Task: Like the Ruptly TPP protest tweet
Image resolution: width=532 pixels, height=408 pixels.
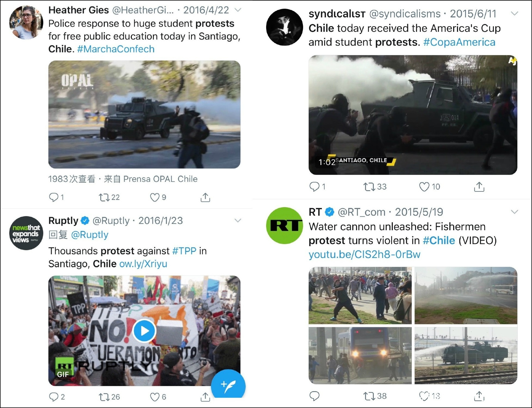Action: [x=155, y=397]
